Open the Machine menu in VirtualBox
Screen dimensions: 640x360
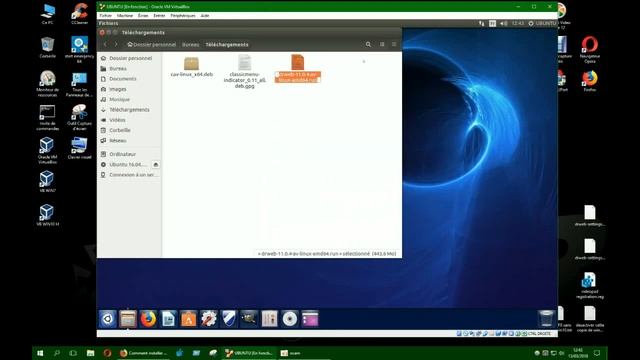click(125, 16)
